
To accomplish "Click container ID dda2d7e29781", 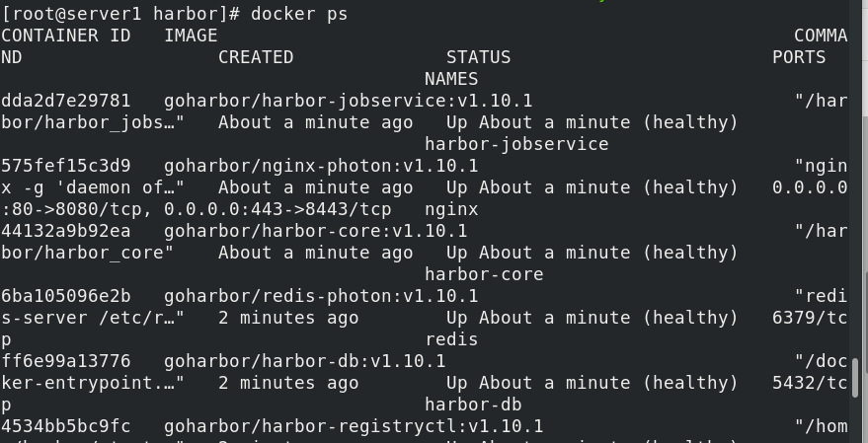I will click(66, 101).
